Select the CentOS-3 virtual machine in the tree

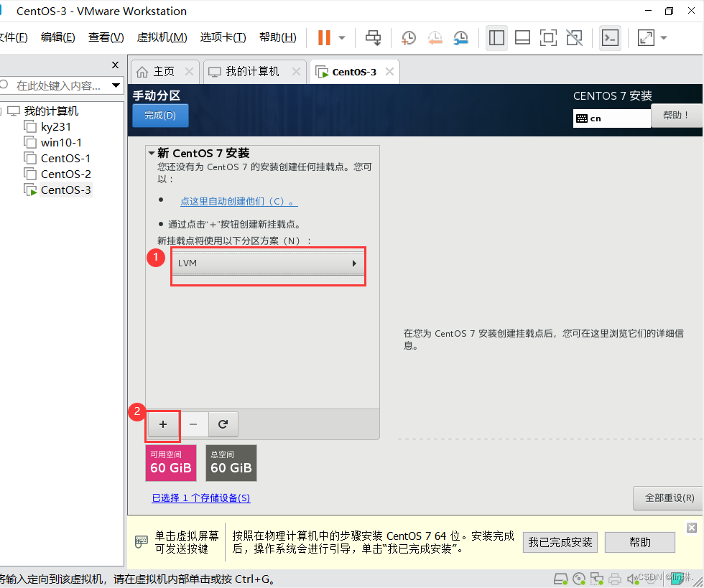[x=65, y=190]
